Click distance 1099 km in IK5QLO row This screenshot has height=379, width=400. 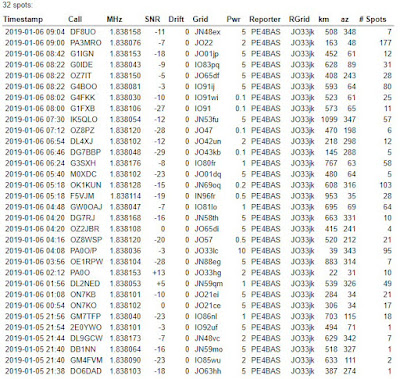pos(329,119)
